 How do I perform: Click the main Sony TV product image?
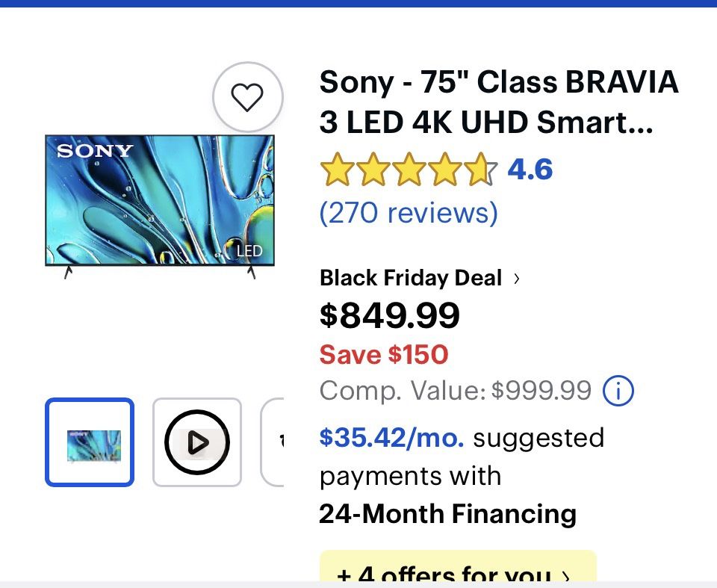pyautogui.click(x=159, y=200)
